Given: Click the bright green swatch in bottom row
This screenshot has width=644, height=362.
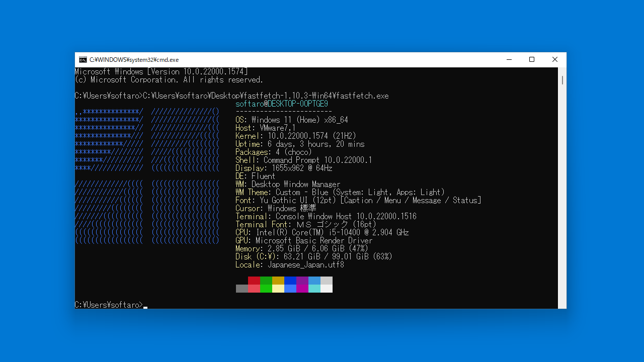Looking at the screenshot, I should (266, 289).
